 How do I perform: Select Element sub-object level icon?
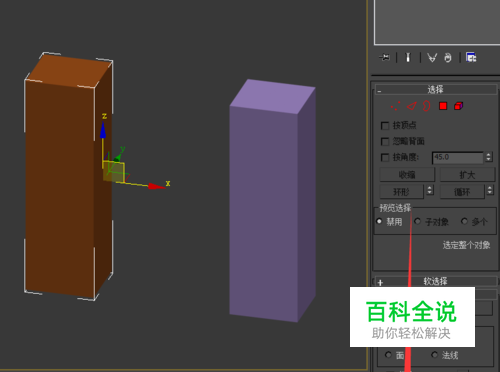coord(459,106)
